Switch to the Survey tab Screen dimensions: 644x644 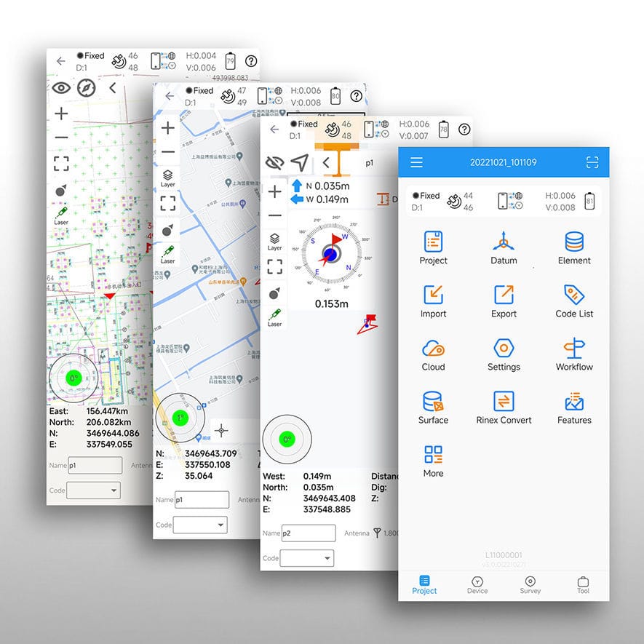click(x=530, y=585)
